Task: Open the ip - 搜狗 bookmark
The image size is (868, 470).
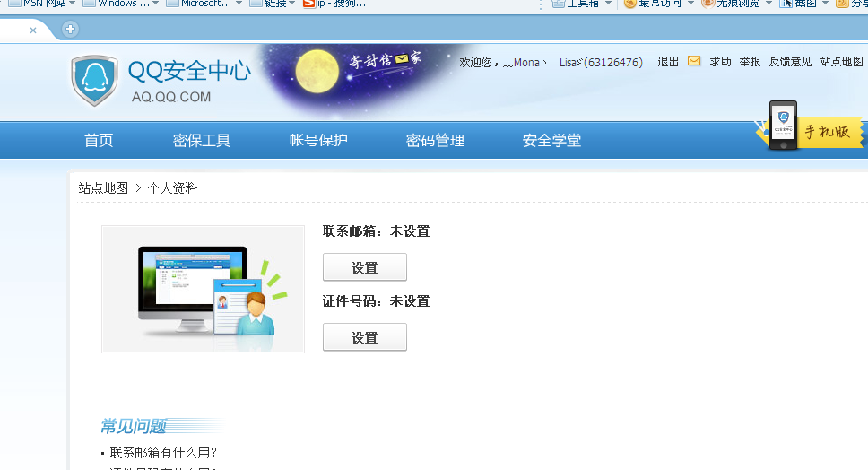Action: pyautogui.click(x=334, y=4)
